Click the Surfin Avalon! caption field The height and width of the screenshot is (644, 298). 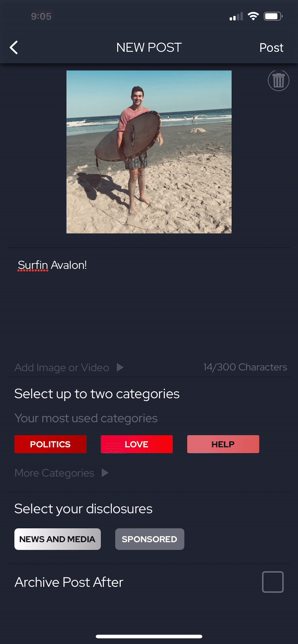click(x=149, y=303)
